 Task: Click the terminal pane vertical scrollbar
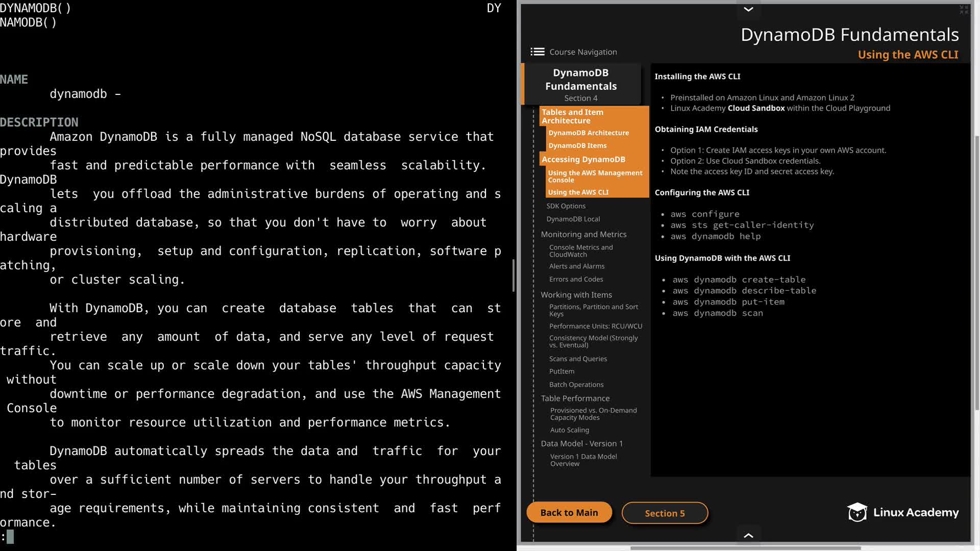point(513,275)
